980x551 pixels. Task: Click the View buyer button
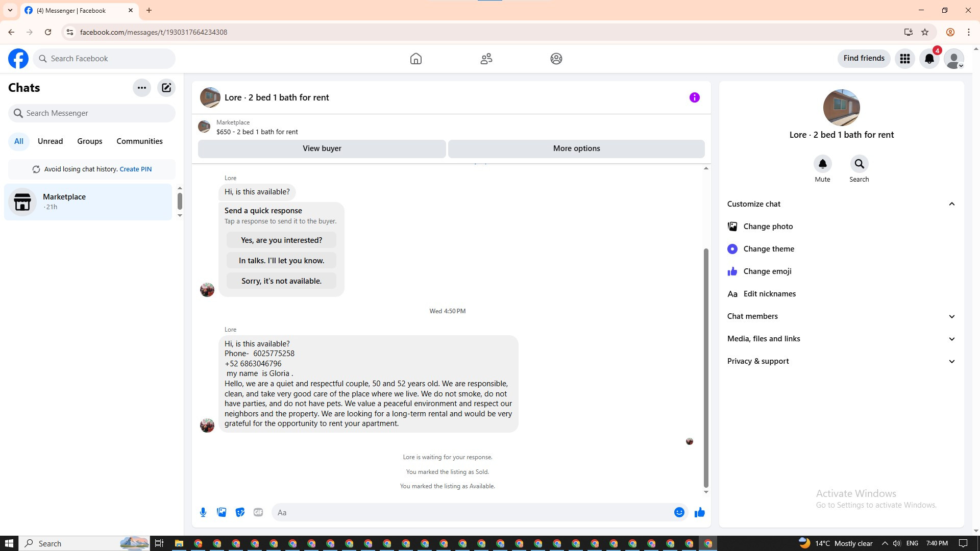[x=322, y=148]
